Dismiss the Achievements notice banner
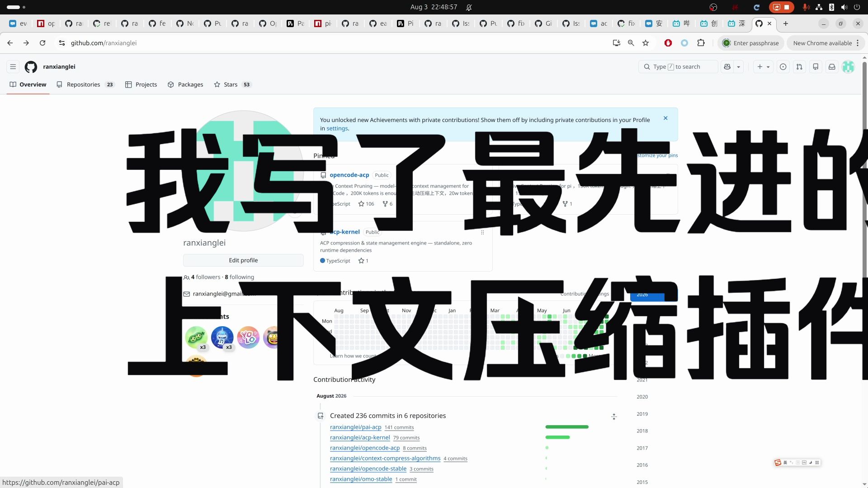This screenshot has width=868, height=488. click(x=665, y=118)
